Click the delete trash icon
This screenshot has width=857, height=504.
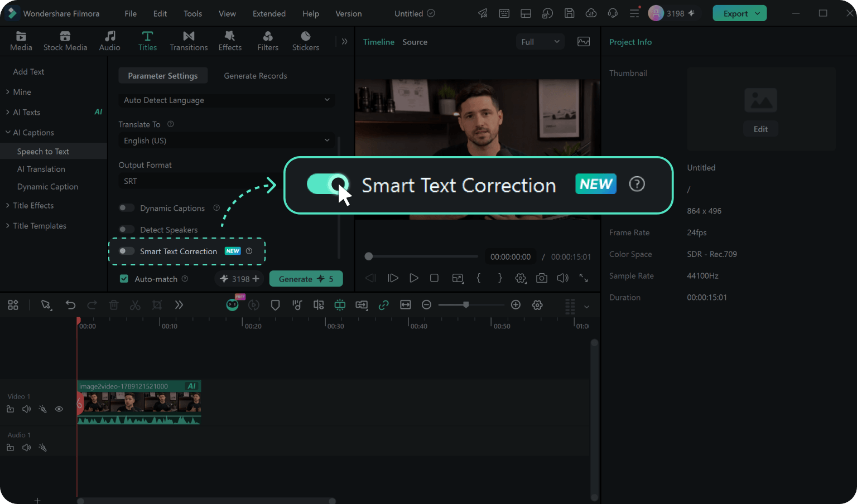[114, 305]
